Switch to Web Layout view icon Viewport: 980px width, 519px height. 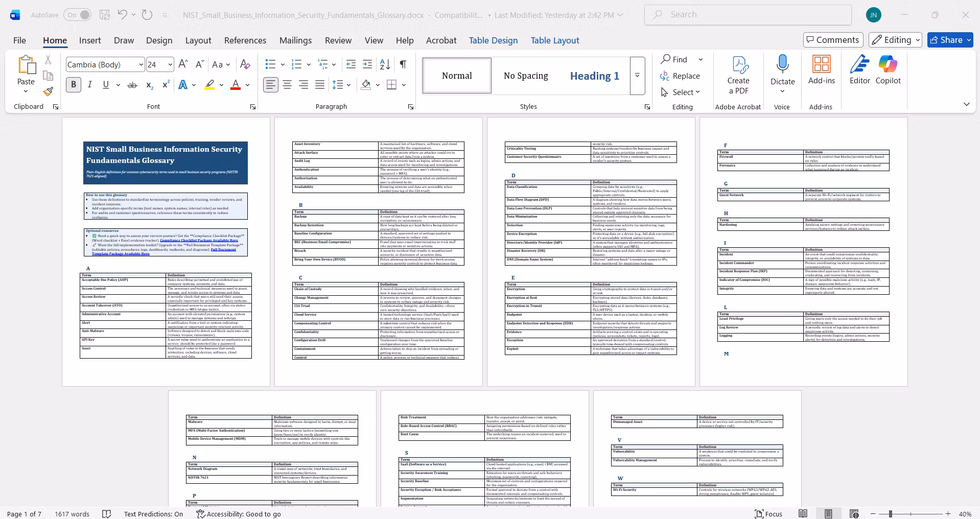pos(854,514)
